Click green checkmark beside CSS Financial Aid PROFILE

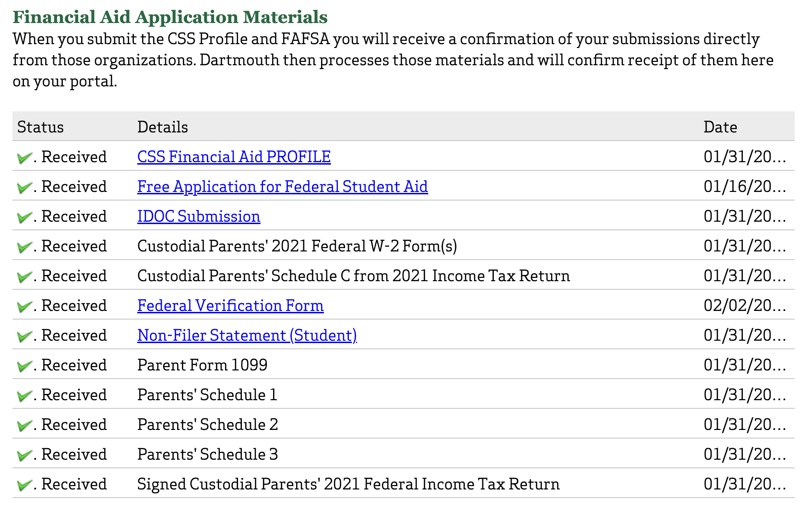(24, 157)
